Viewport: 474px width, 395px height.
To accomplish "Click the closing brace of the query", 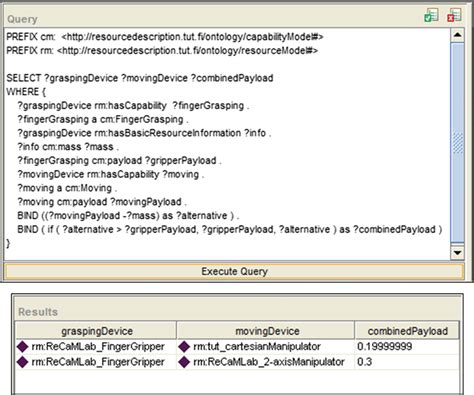I will 8,244.
